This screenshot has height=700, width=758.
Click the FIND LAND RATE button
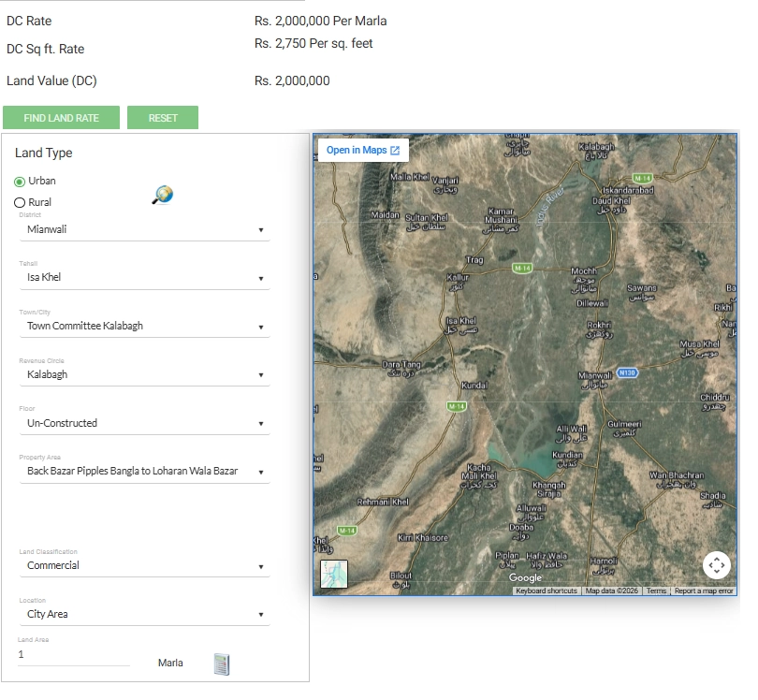point(62,118)
